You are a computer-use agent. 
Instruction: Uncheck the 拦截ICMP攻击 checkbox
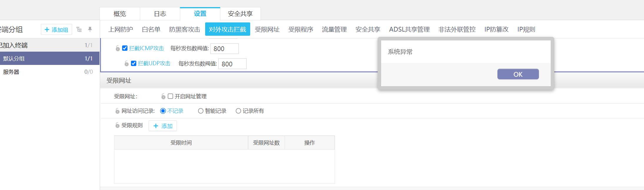click(125, 48)
